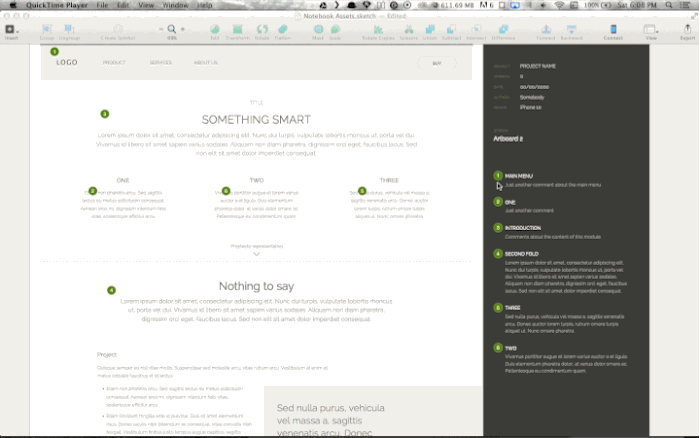Screen dimensions: 700x438
Task: Select the SECOND FOLD note title
Action: [522, 254]
